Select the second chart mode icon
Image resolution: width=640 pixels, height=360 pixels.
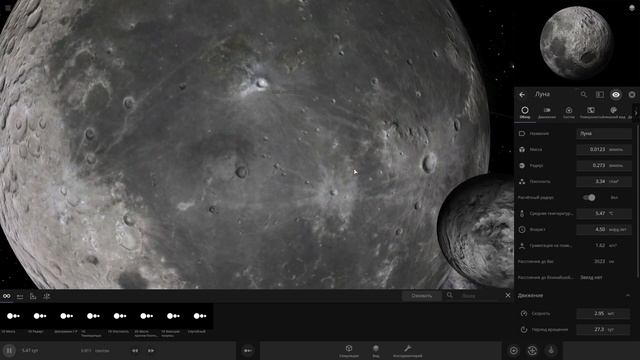[x=20, y=296]
